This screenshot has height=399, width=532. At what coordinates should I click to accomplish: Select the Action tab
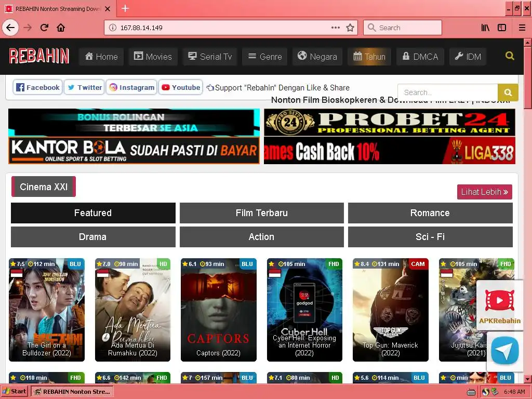[262, 237]
